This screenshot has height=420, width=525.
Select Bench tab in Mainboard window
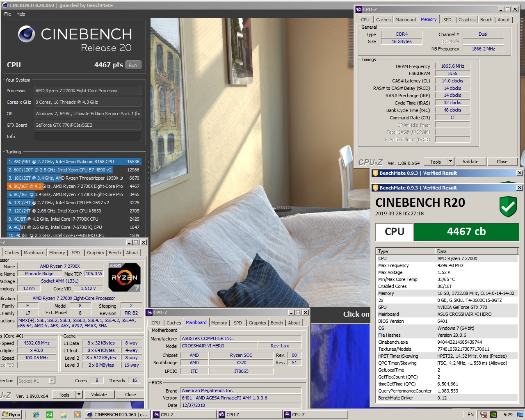pos(276,323)
